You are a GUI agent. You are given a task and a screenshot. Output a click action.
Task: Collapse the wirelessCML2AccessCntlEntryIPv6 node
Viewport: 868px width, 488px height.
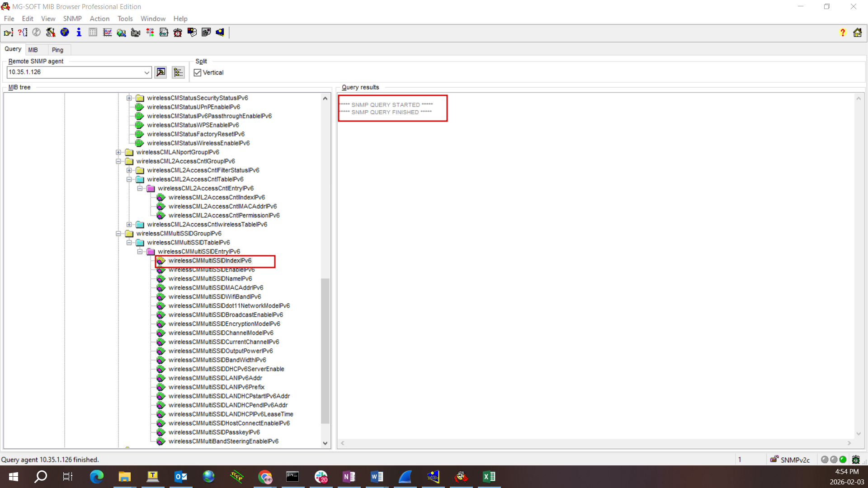pyautogui.click(x=140, y=188)
